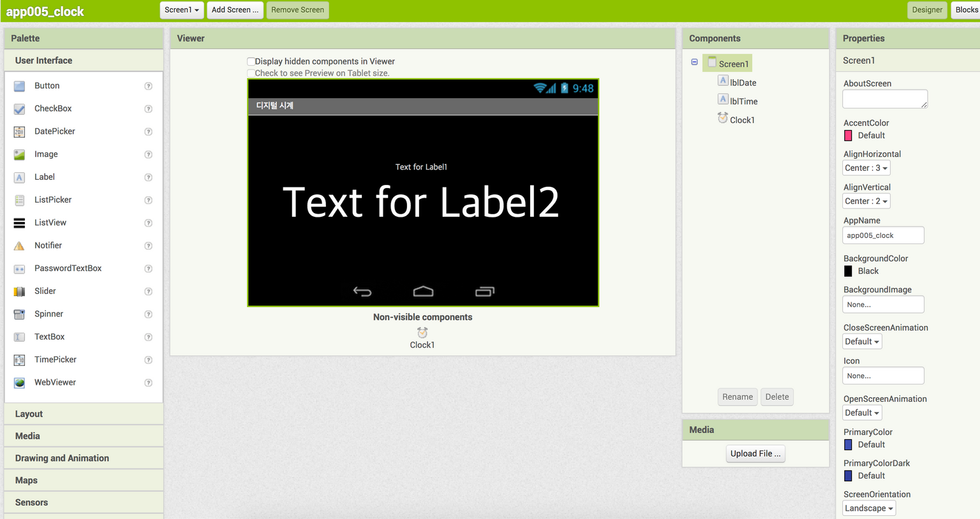Change the PrimaryColorDark swatch
The image size is (980, 519).
point(848,476)
